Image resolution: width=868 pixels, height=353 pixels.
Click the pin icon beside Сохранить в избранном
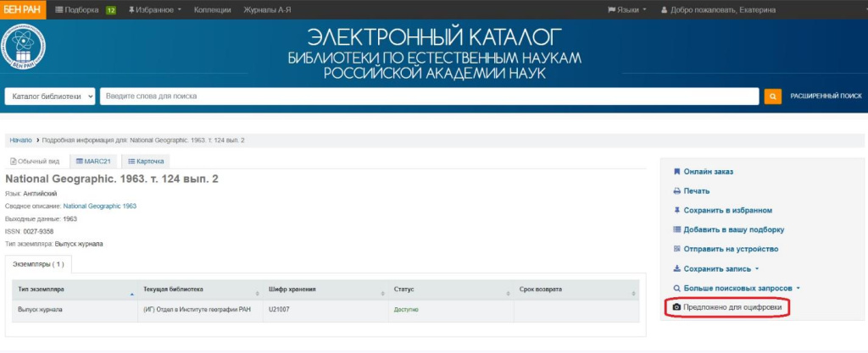pos(676,211)
